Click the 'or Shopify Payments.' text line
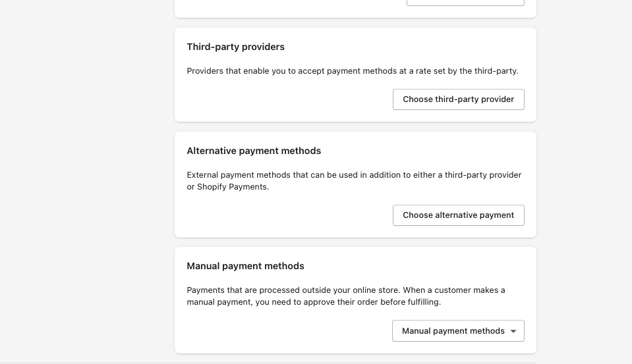This screenshot has width=632, height=364. coord(228,187)
